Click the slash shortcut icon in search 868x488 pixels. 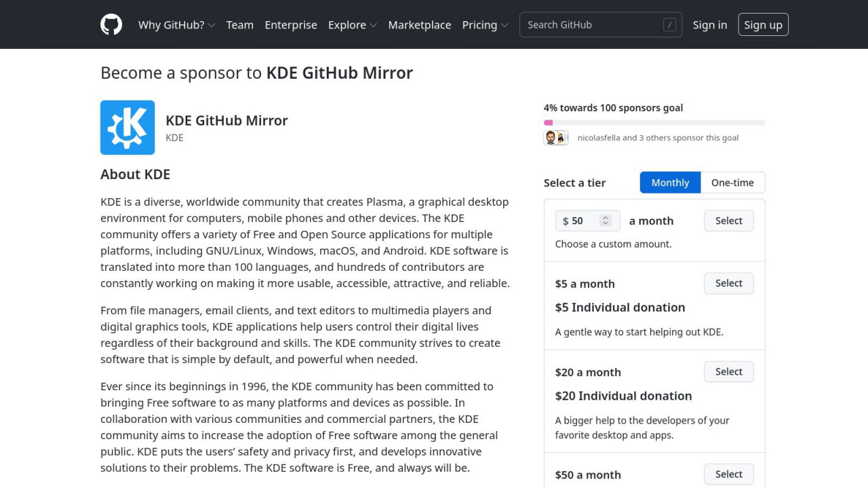tap(670, 25)
